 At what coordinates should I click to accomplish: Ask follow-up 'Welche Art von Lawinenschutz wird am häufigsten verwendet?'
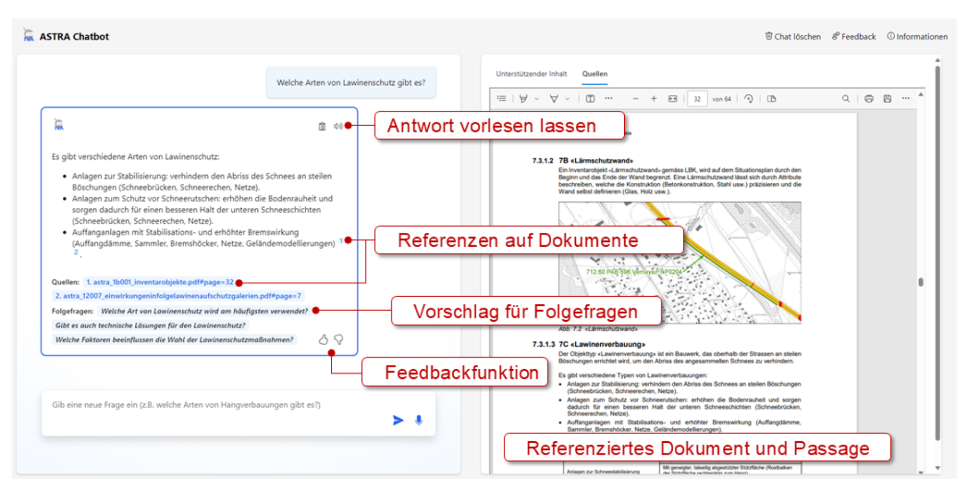pos(204,311)
